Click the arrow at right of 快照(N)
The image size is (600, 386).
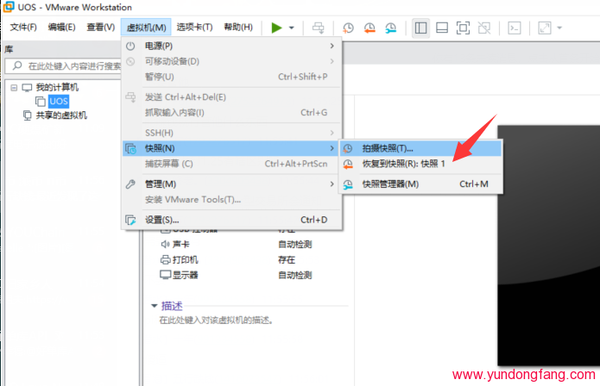point(332,148)
